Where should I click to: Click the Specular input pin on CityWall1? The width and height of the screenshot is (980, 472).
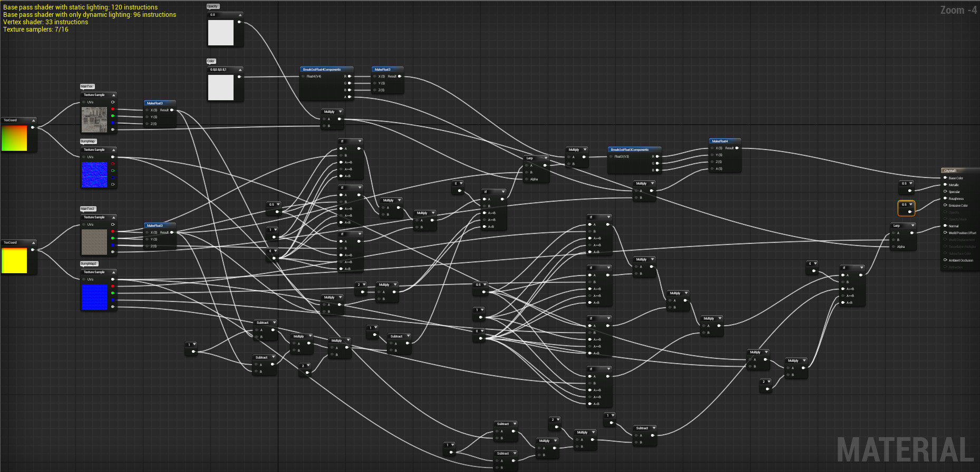945,191
